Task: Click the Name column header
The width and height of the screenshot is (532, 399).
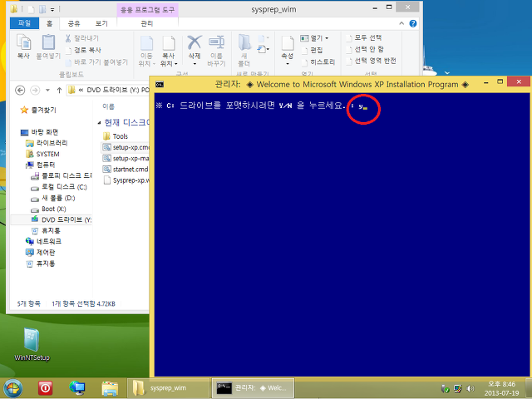Action: (x=108, y=106)
